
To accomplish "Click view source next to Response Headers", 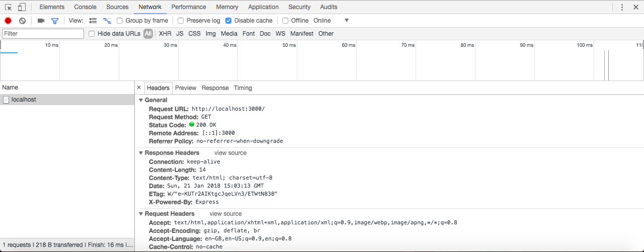I will [230, 153].
